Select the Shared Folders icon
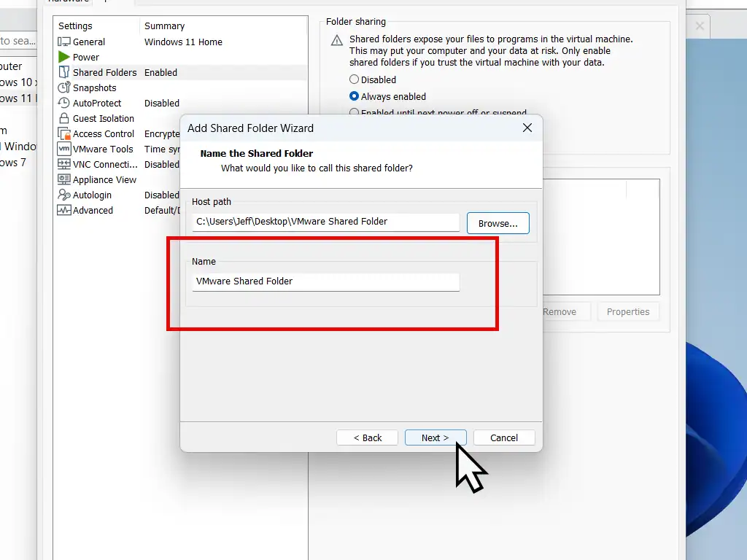This screenshot has width=747, height=560. click(64, 72)
